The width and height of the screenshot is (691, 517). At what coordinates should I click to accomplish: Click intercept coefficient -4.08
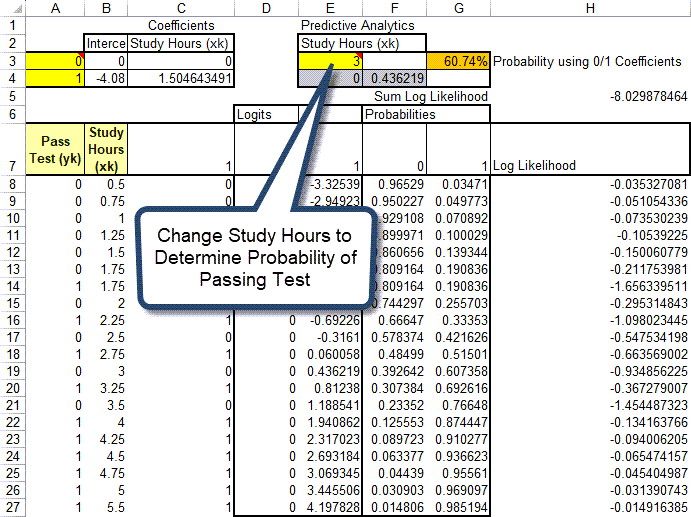pyautogui.click(x=106, y=78)
